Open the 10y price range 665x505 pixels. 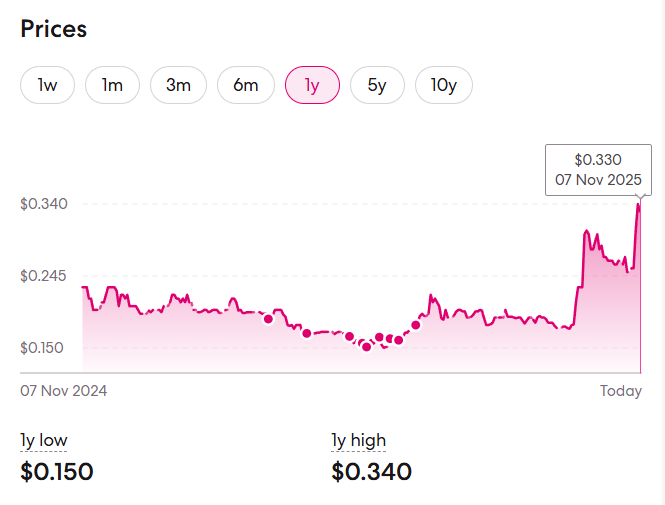[444, 85]
